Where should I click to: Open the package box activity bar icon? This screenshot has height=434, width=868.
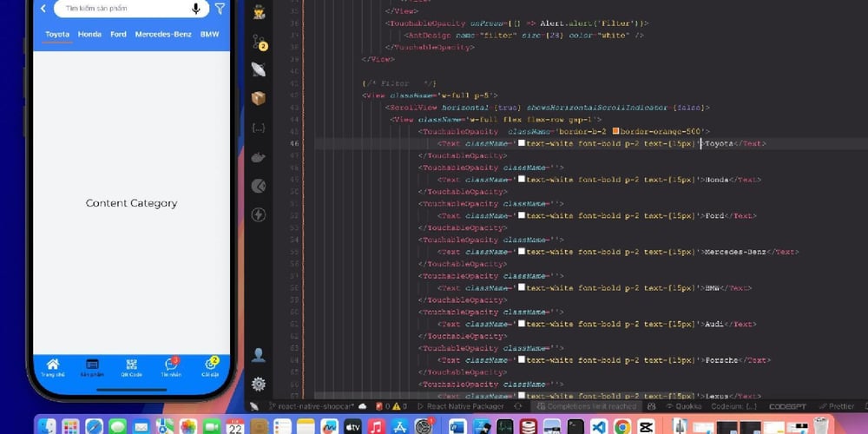[259, 99]
